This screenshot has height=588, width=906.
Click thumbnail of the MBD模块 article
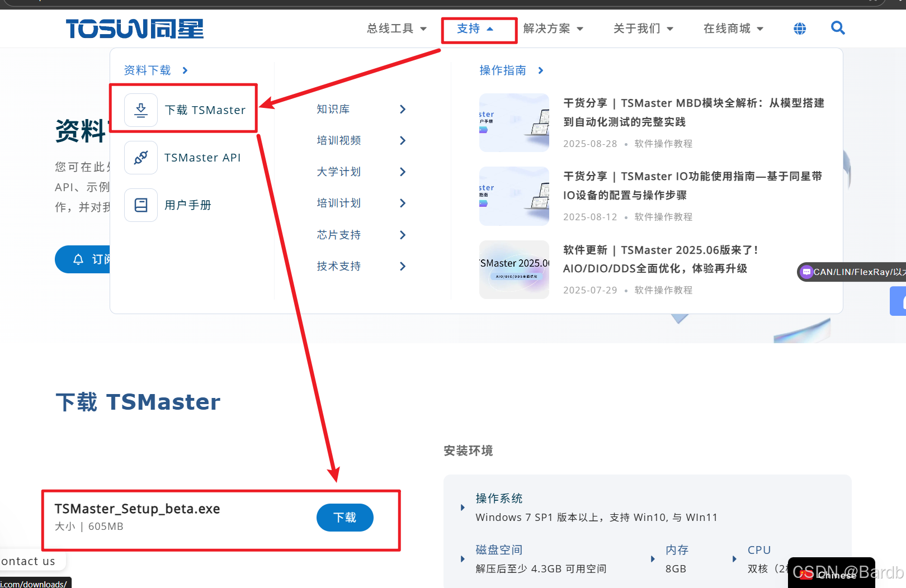515,122
